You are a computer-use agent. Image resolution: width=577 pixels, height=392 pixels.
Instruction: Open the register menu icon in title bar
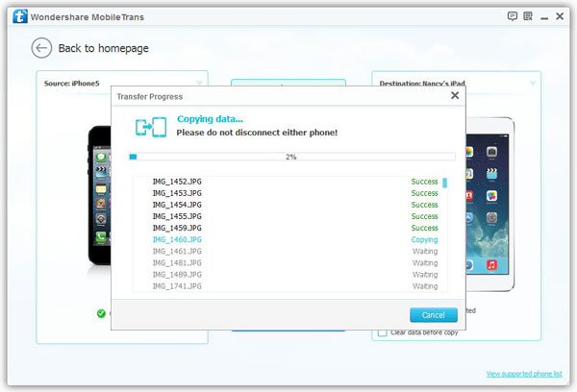528,16
